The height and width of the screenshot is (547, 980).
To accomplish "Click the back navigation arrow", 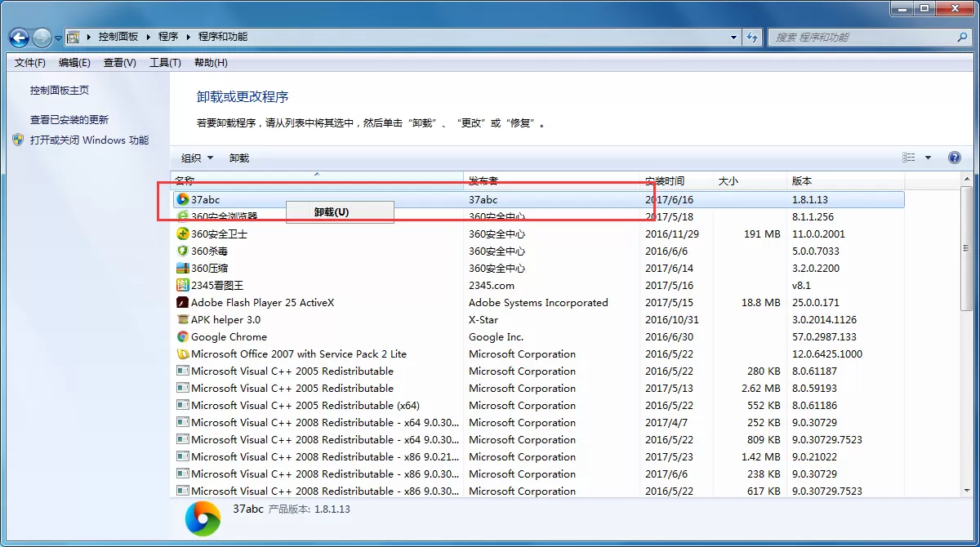I will 20,37.
